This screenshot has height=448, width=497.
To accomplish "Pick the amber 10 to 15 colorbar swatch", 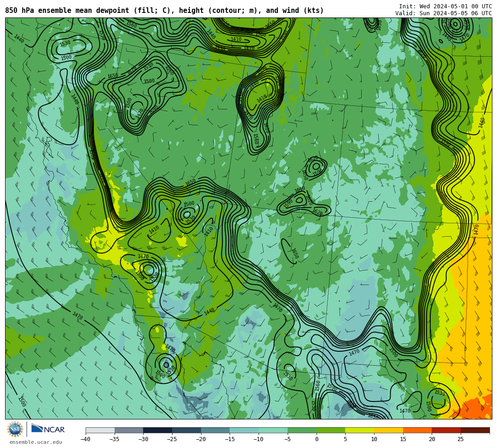I will tap(388, 430).
